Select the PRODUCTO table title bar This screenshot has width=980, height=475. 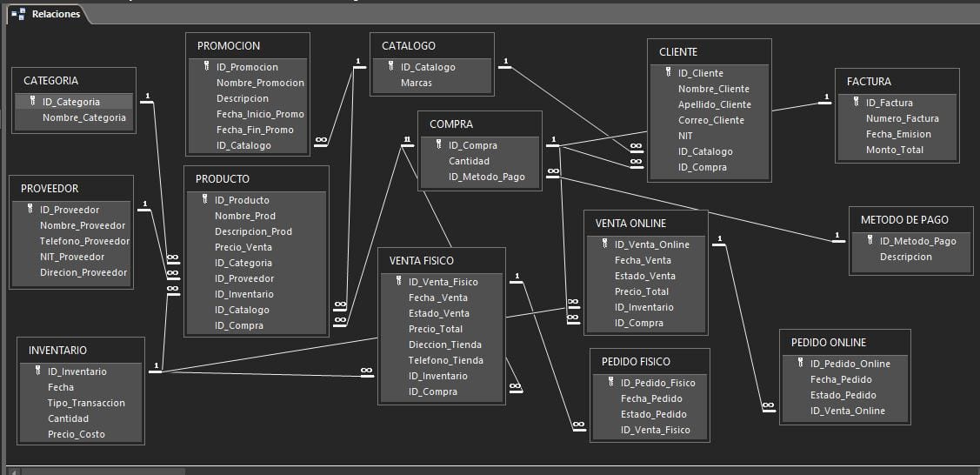tap(257, 178)
